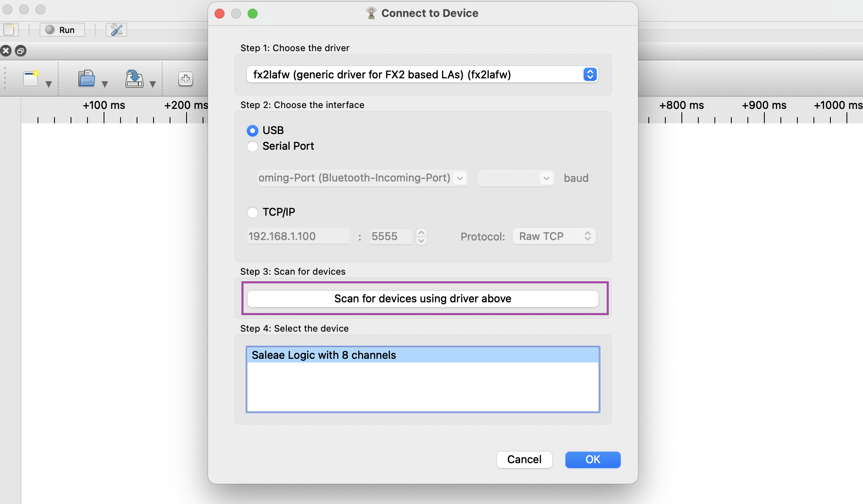
Task: Open the fx2lafw driver dropdown
Action: coord(422,75)
